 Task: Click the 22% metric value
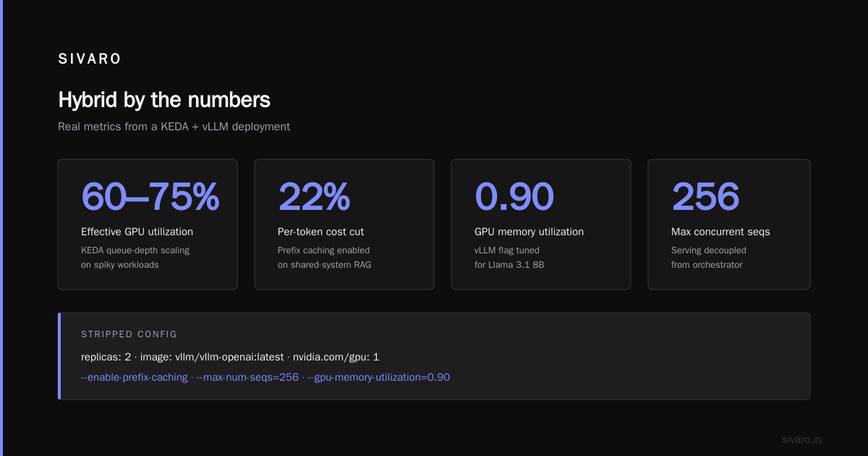click(314, 197)
